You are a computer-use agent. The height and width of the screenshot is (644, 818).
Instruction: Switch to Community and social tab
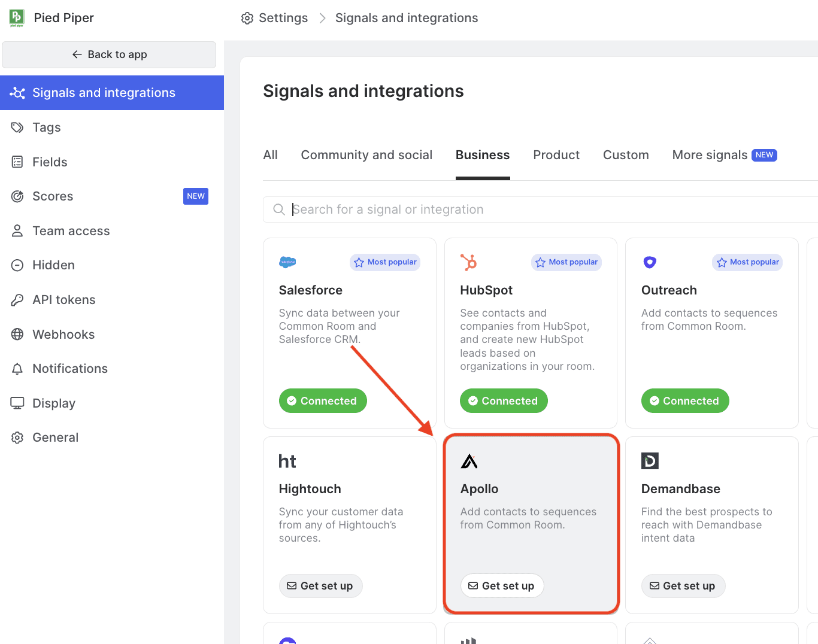(x=366, y=155)
